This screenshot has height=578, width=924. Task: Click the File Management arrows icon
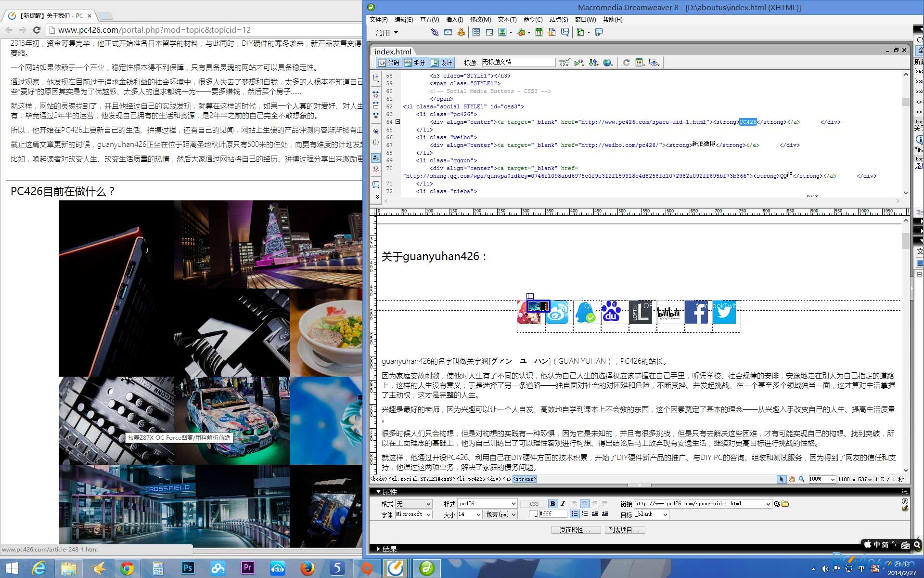coord(593,63)
